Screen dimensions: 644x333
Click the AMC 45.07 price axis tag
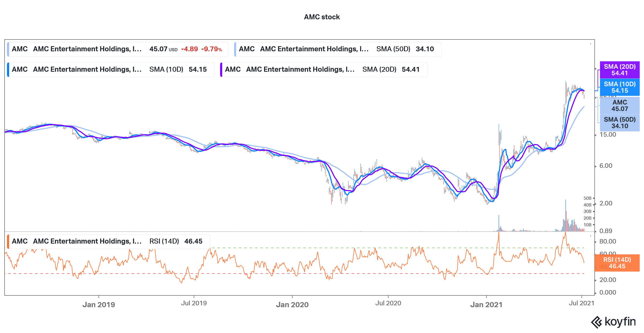[620, 106]
